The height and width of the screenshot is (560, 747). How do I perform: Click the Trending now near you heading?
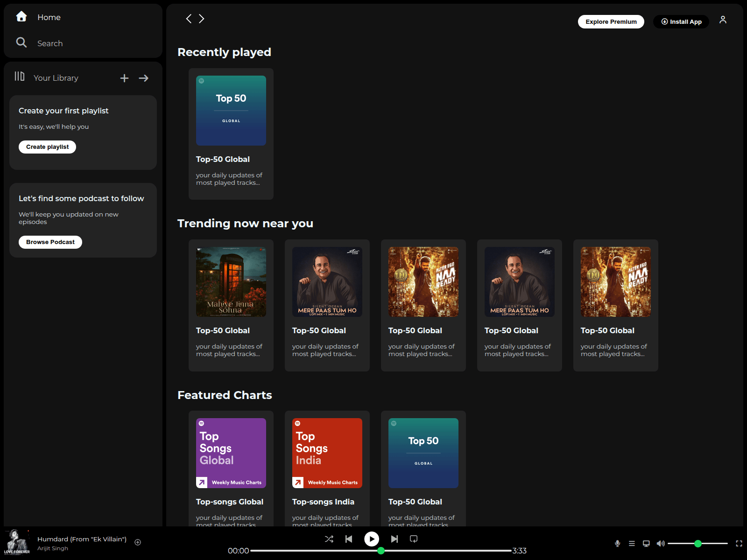[x=245, y=224]
